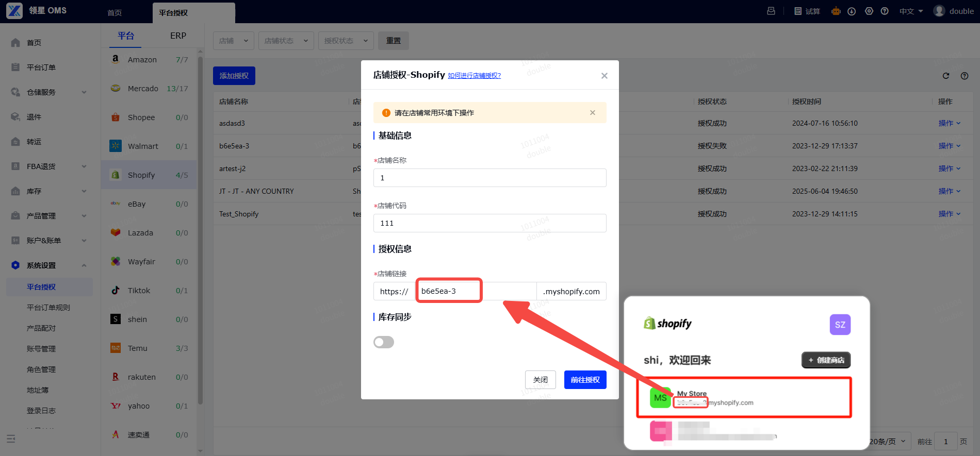Select the Wayfair platform entry
The image size is (980, 456).
pos(149,262)
